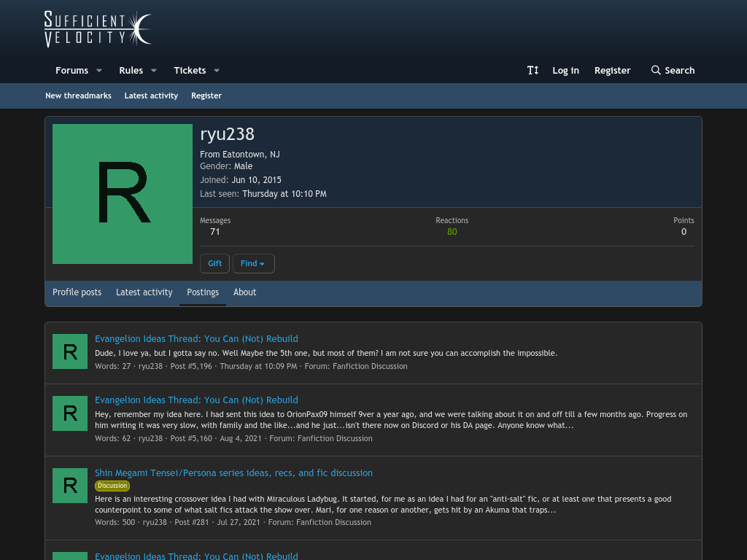747x560 pixels.
Task: Click Log in
Action: click(x=565, y=71)
